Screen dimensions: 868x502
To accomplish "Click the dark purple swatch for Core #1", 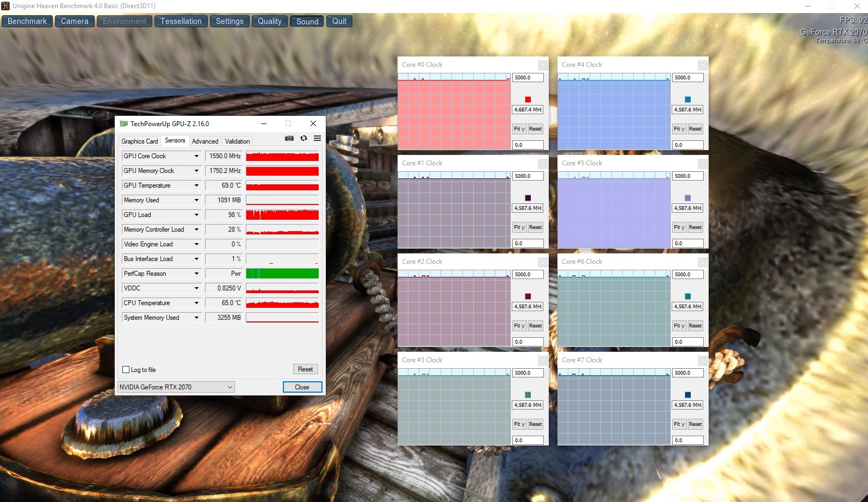I will coord(528,198).
